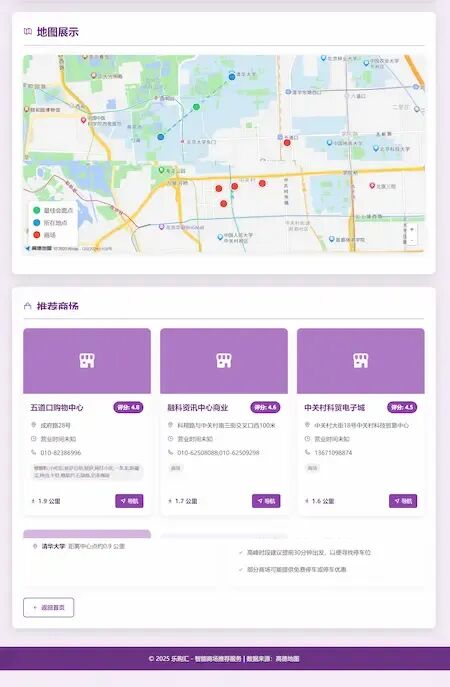Click blue location marker near 北京大学东门

click(x=161, y=137)
